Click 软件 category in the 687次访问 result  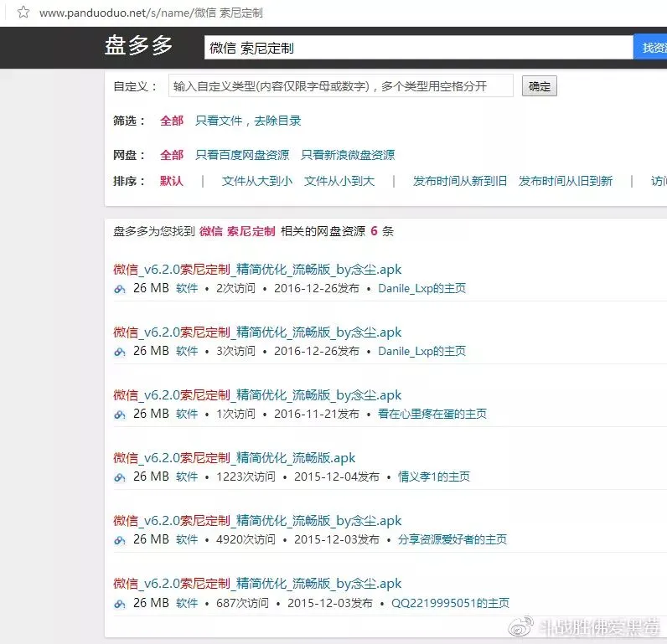(x=187, y=603)
